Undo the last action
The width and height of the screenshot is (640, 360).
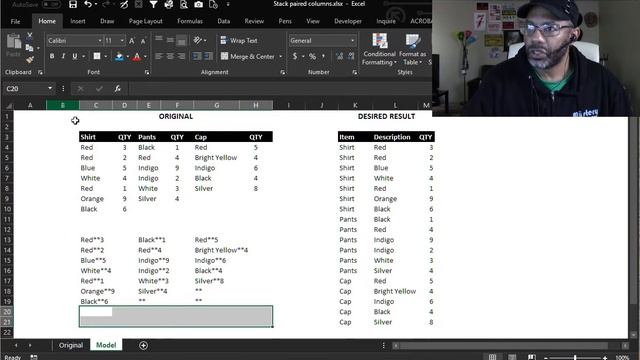pos(88,4)
